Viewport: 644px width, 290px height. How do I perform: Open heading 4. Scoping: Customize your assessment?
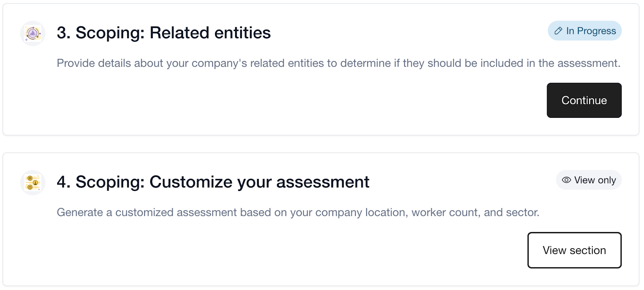(213, 182)
